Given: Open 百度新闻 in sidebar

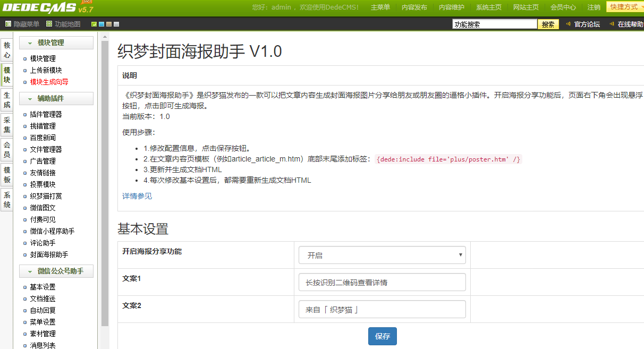Looking at the screenshot, I should pos(43,138).
